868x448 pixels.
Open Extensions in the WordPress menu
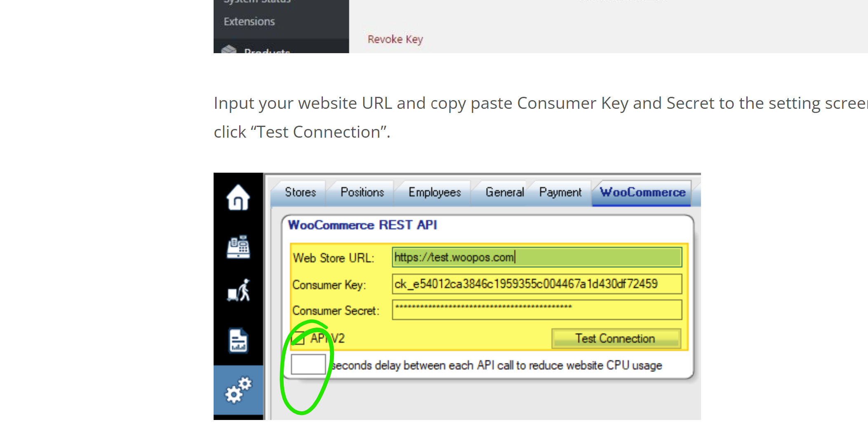coord(249,21)
